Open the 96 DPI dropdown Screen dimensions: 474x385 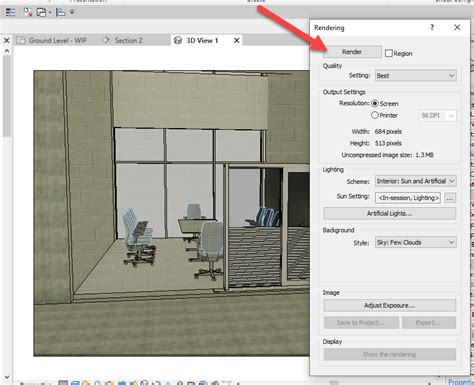[437, 116]
